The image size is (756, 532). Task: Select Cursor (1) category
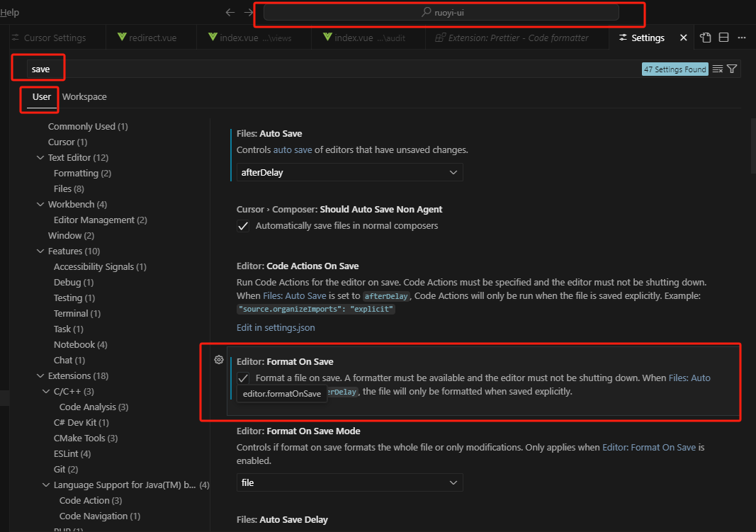click(67, 142)
